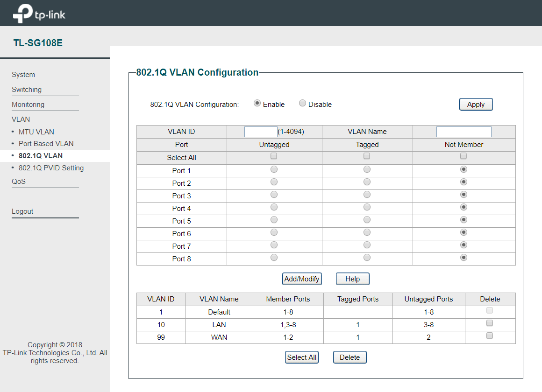Set Port 5 as Untagged
The image size is (542, 392).
pos(274,220)
